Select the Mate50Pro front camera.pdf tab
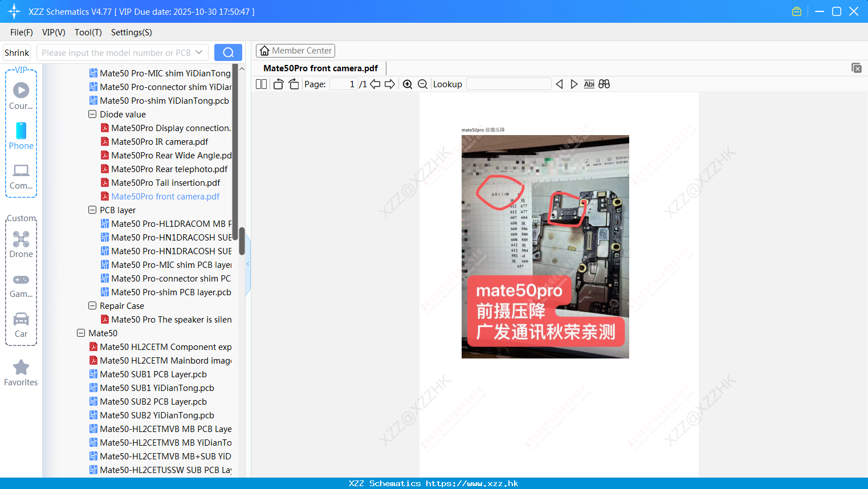The image size is (868, 489). pos(320,68)
